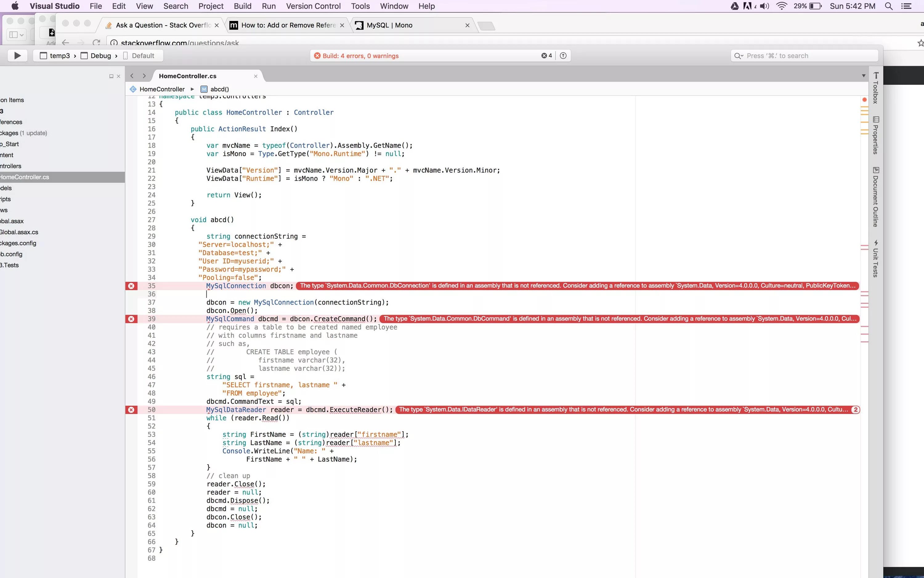Navigate back with the editor left arrow
The image size is (924, 578).
point(132,76)
